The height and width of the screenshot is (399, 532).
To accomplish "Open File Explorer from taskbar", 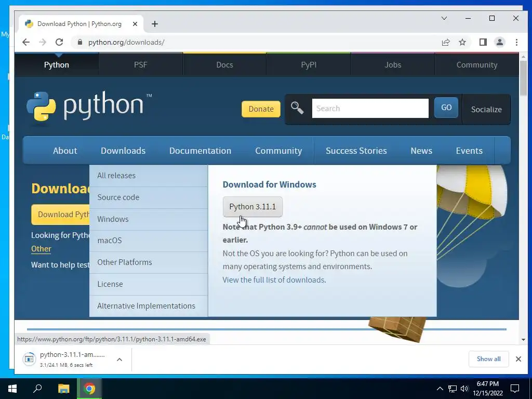I will (x=64, y=389).
